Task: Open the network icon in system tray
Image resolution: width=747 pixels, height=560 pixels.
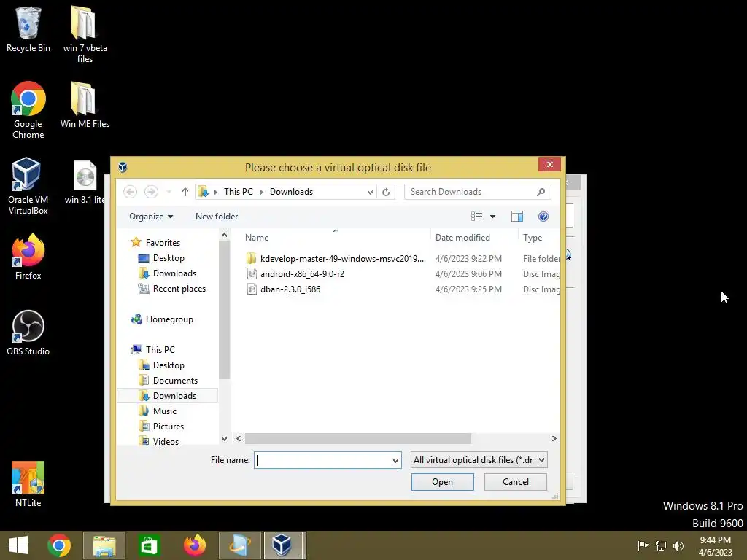Action: click(661, 545)
